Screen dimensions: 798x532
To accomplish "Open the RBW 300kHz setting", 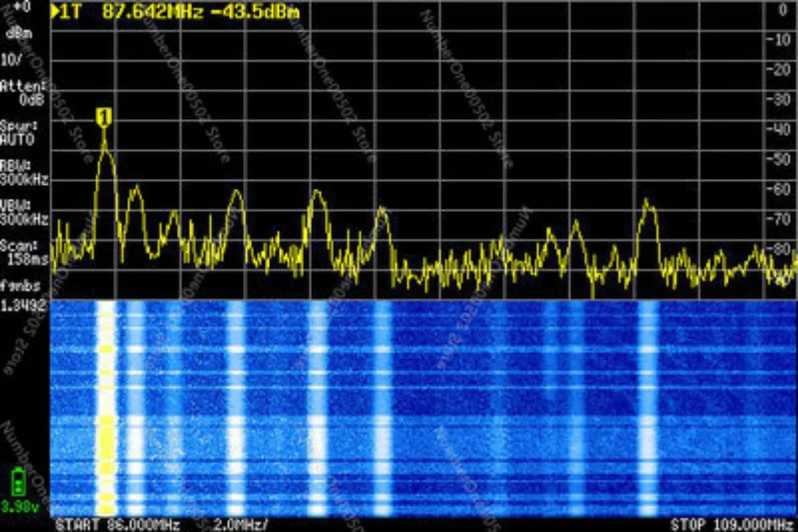I will coord(24,173).
